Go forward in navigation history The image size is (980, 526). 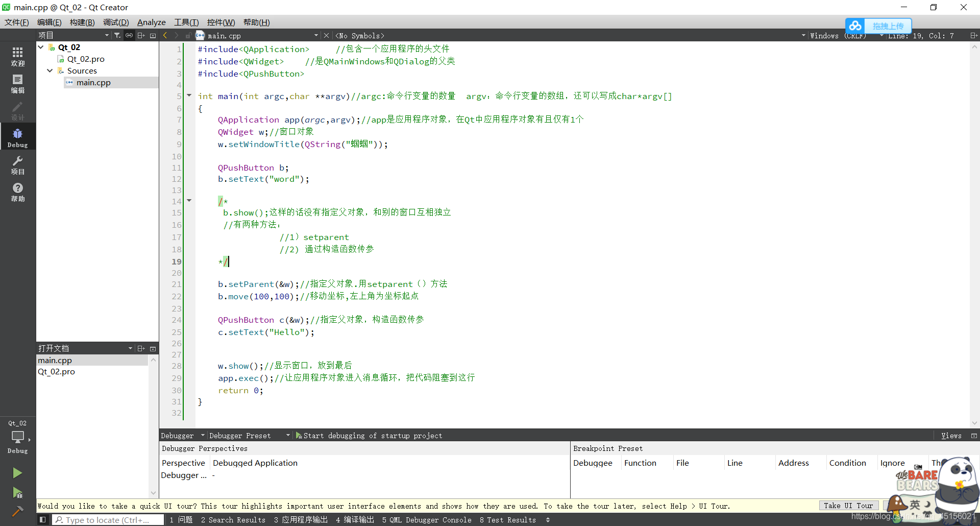(177, 35)
